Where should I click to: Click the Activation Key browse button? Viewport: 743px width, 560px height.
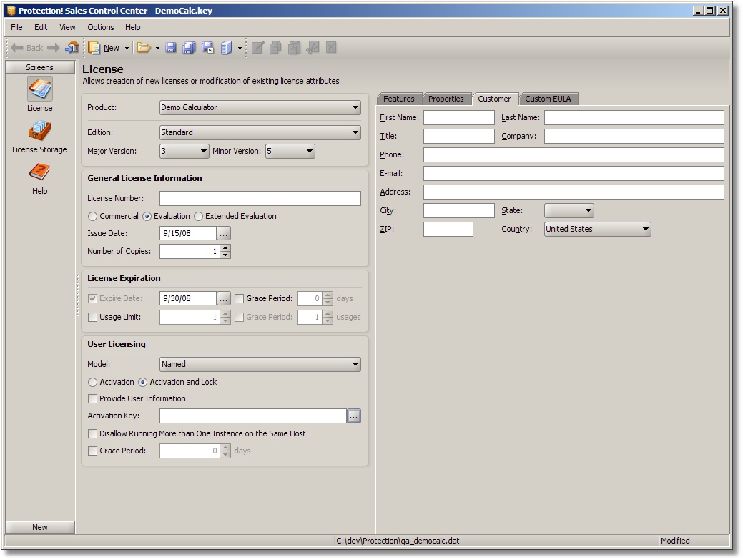click(354, 416)
